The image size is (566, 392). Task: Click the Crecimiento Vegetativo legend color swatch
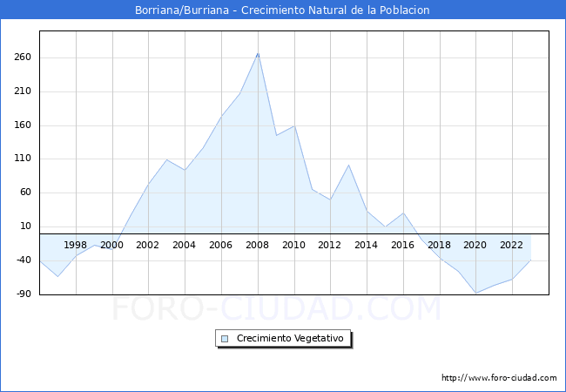225,339
